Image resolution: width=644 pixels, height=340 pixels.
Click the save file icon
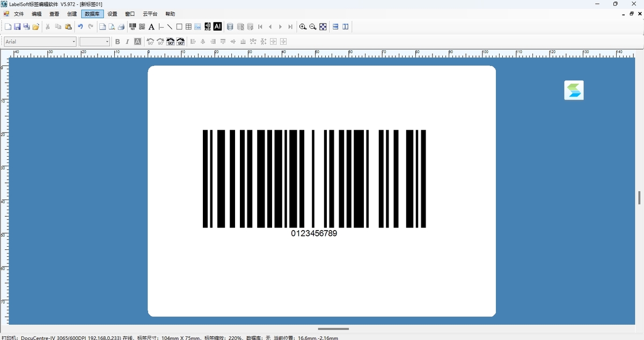click(x=17, y=27)
